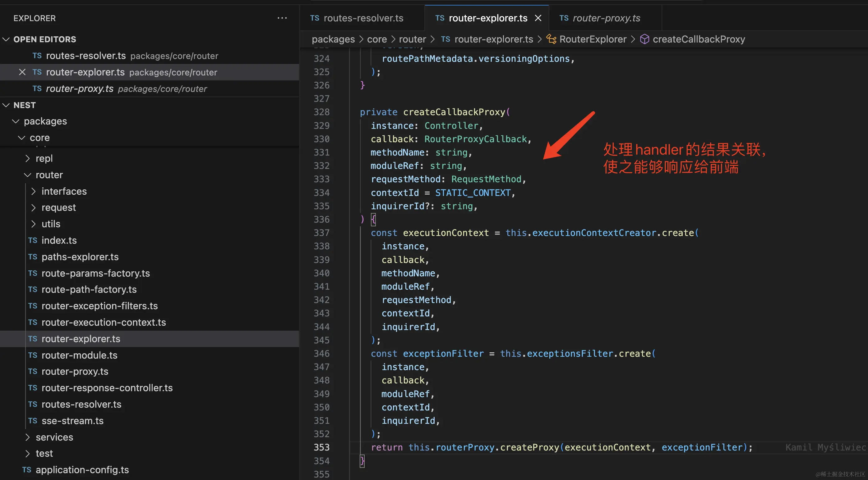Click the router breadcrumb segment
The image size is (868, 480).
[412, 39]
